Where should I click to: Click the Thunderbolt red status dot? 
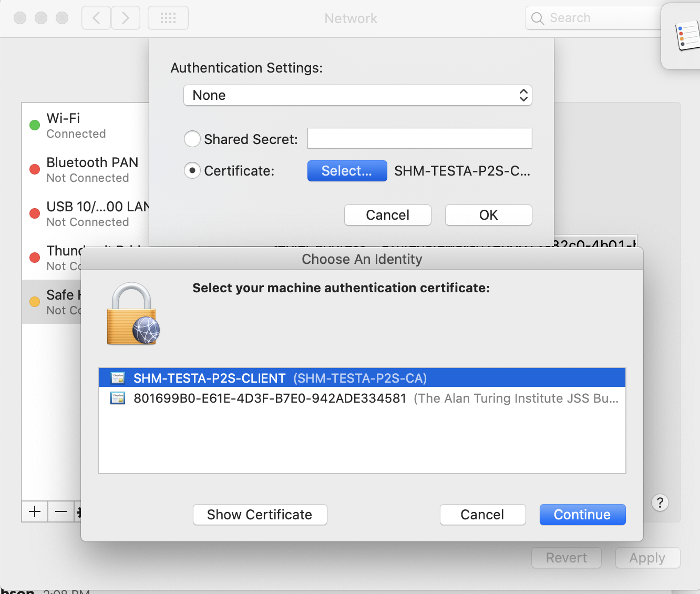point(35,258)
